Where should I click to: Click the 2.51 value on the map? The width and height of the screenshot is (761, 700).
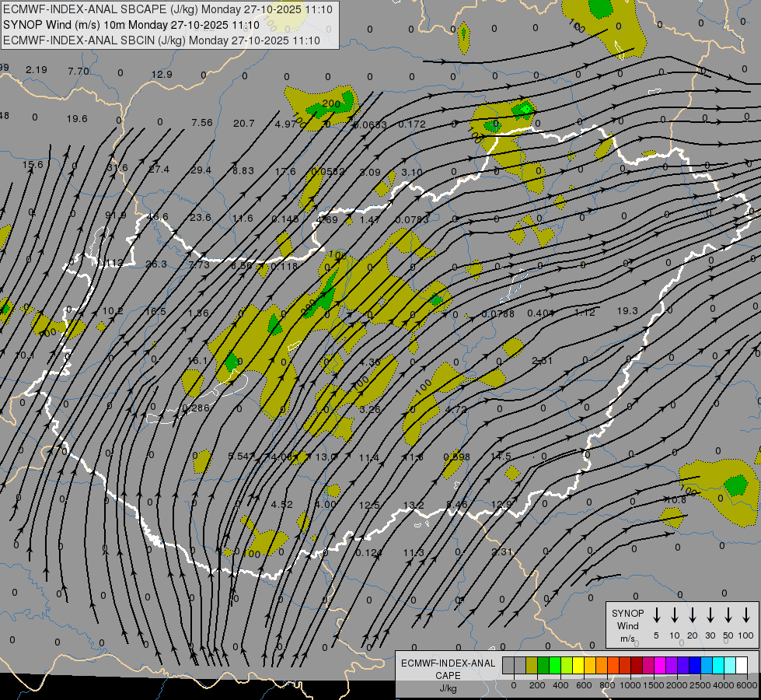542,361
